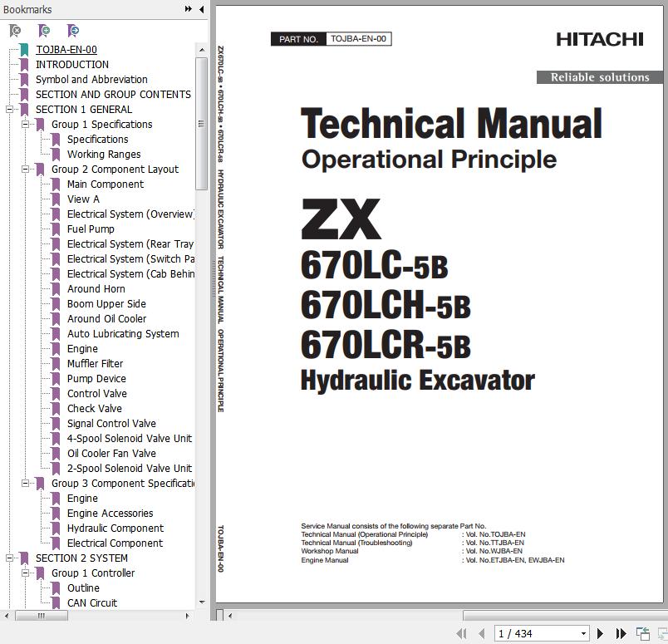Jump to the last page
The image size is (668, 644).
pos(621,634)
